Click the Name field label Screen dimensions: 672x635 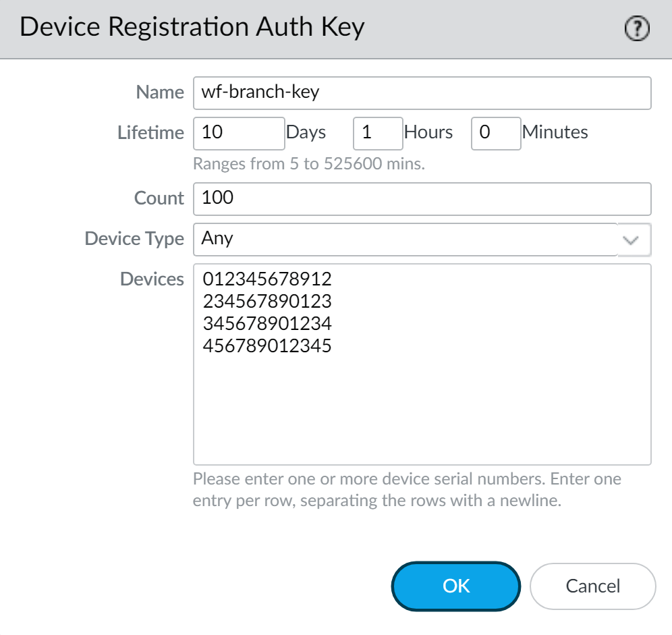[160, 92]
